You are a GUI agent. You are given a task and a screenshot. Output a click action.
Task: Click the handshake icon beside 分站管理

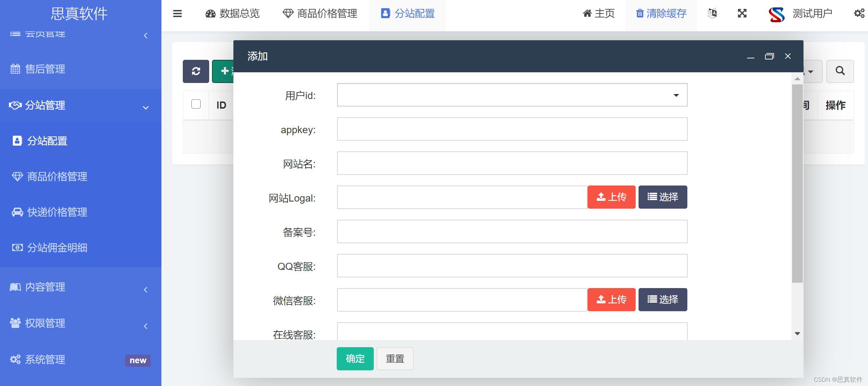click(15, 105)
